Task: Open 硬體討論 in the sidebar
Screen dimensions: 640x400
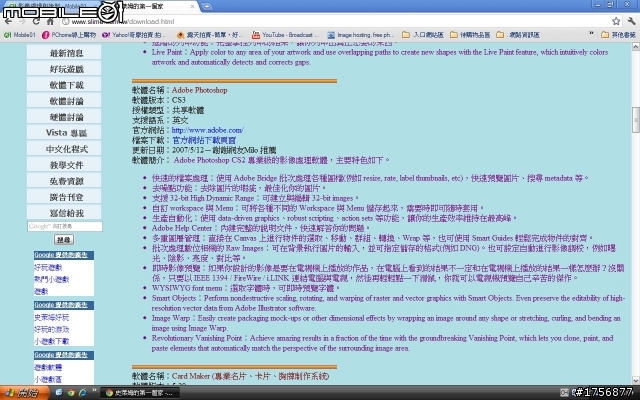Action: pyautogui.click(x=64, y=117)
